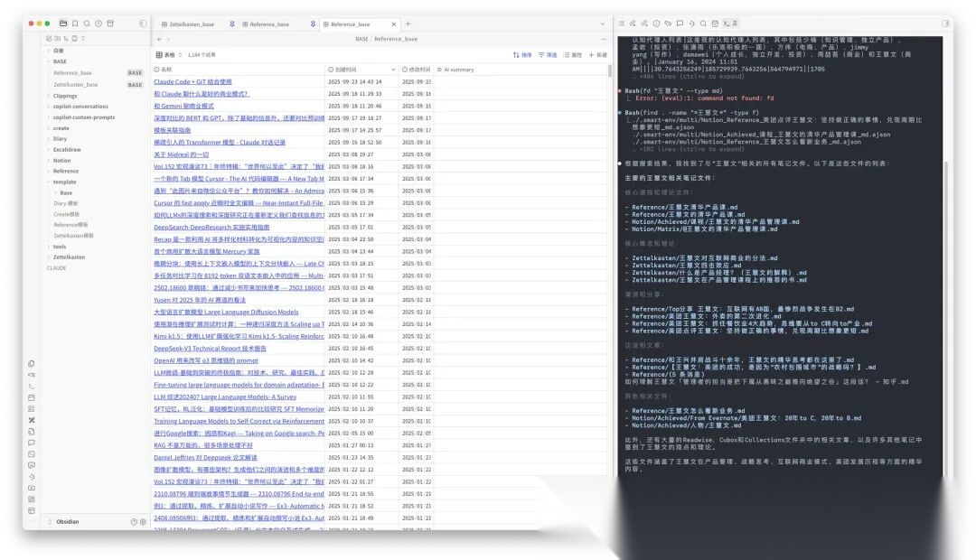This screenshot has width=976, height=560.
Task: Create a new folder in file explorer
Action: tap(57, 39)
